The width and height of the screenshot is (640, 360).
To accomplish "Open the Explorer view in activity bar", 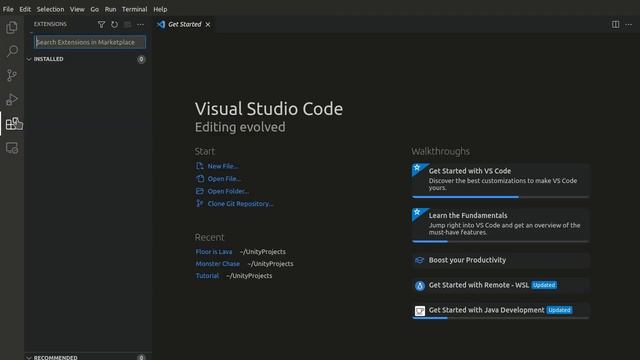I will pos(12,27).
